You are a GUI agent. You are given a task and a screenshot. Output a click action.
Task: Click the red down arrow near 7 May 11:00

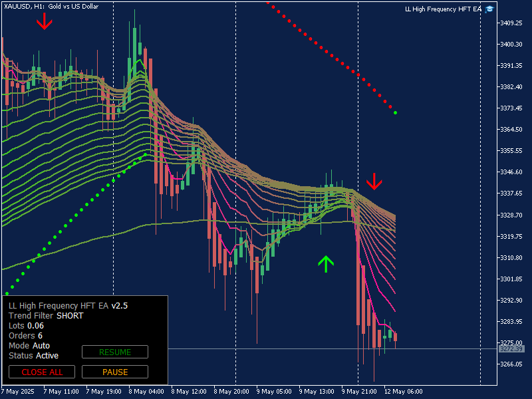coord(45,21)
